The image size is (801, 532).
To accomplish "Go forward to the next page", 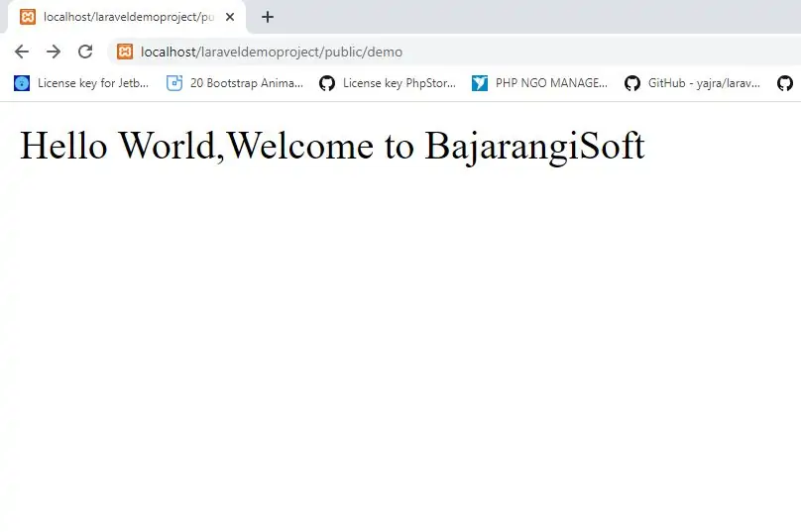I will coord(54,52).
